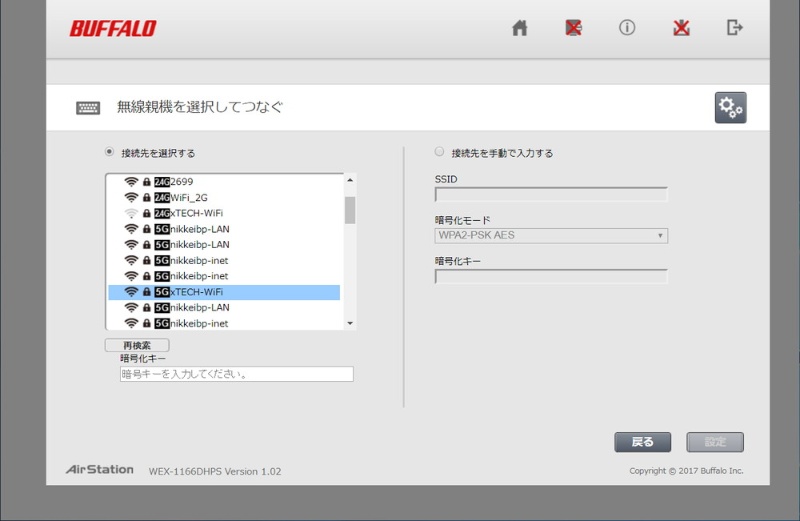Click the 戻る back button
800x521 pixels.
[x=642, y=442]
